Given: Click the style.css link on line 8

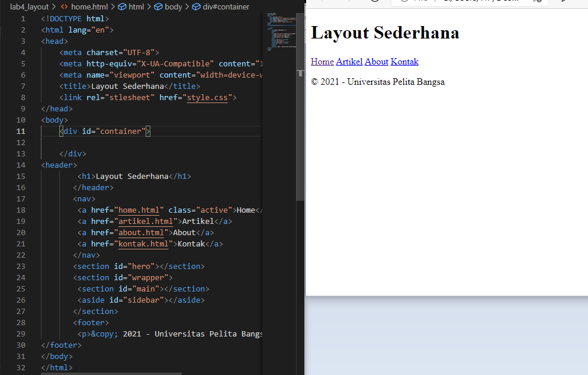Looking at the screenshot, I should pyautogui.click(x=207, y=97).
